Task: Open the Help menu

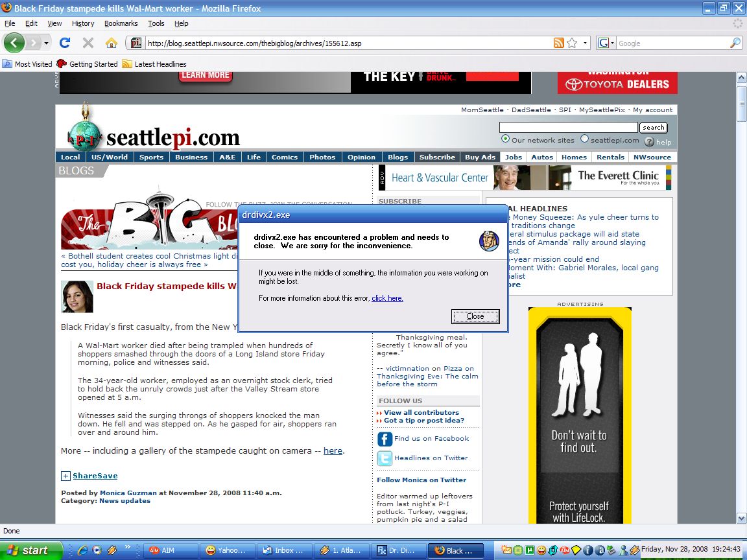Action: (x=181, y=23)
